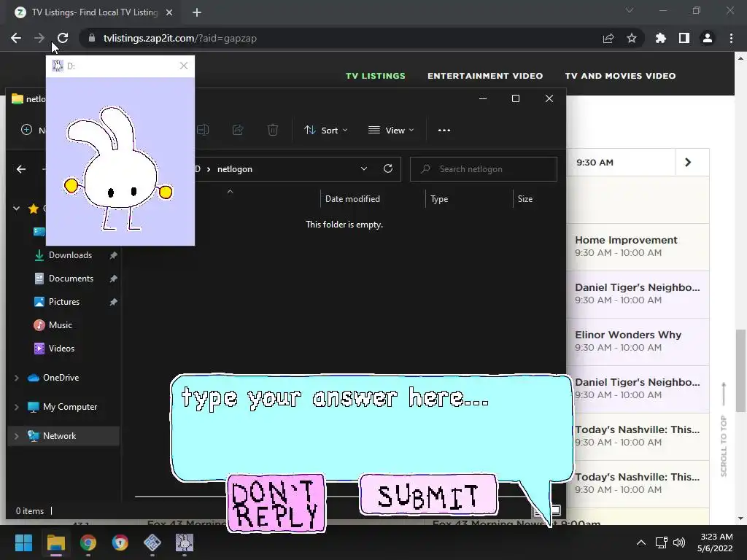The height and width of the screenshot is (560, 747).
Task: Close the bunny popup window D:
Action: [x=184, y=66]
